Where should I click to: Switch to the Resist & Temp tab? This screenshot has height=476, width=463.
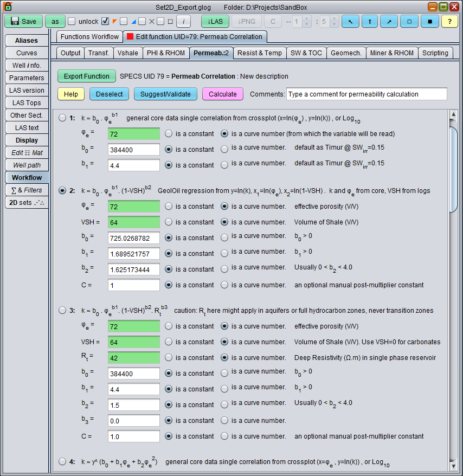[x=260, y=53]
